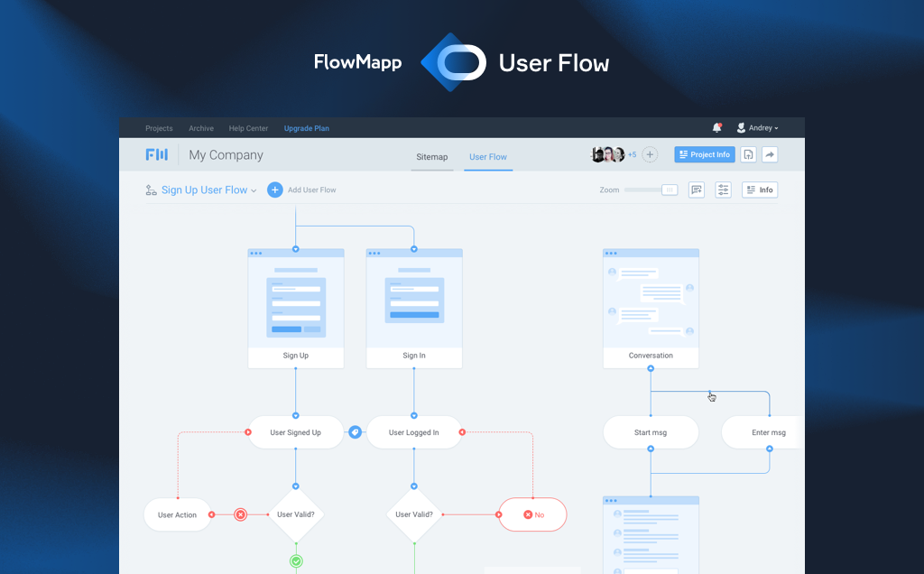Open the Project Info panel
The width and height of the screenshot is (924, 574).
[x=704, y=154]
